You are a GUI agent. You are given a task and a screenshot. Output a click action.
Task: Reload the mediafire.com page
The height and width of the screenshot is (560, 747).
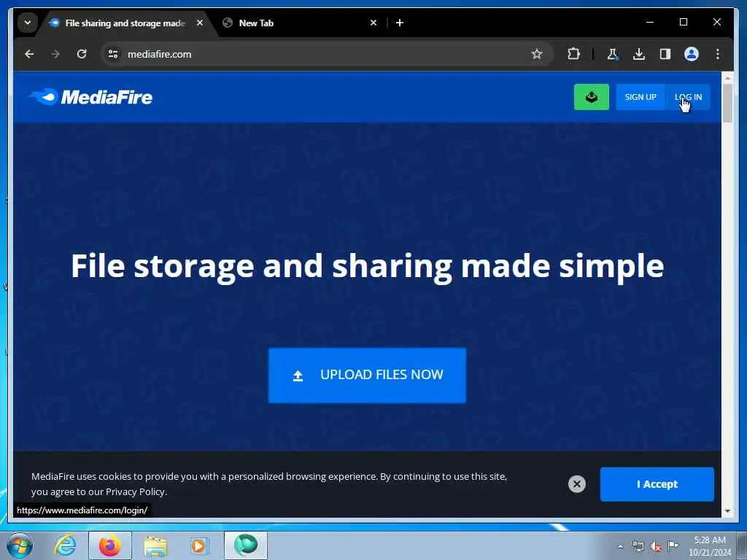coord(82,54)
